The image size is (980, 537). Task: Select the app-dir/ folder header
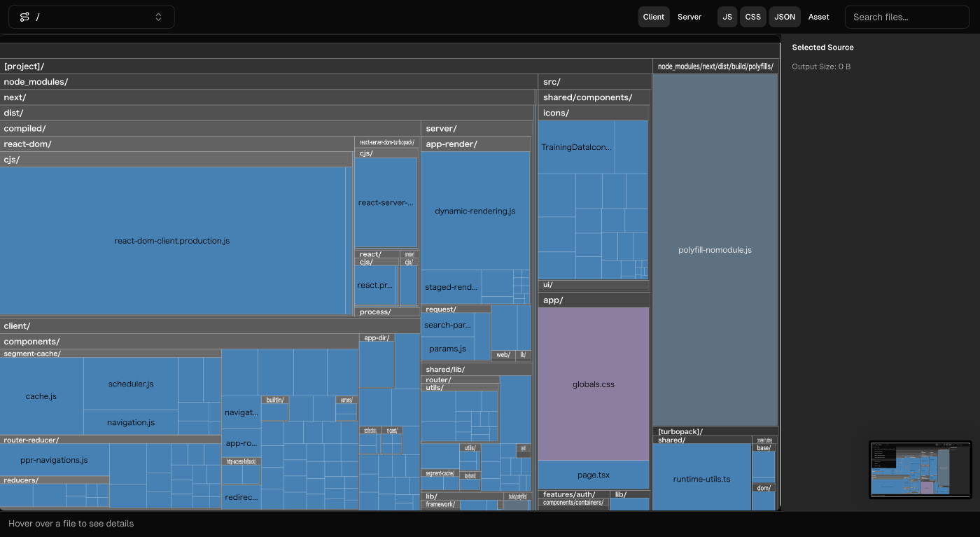pos(377,337)
